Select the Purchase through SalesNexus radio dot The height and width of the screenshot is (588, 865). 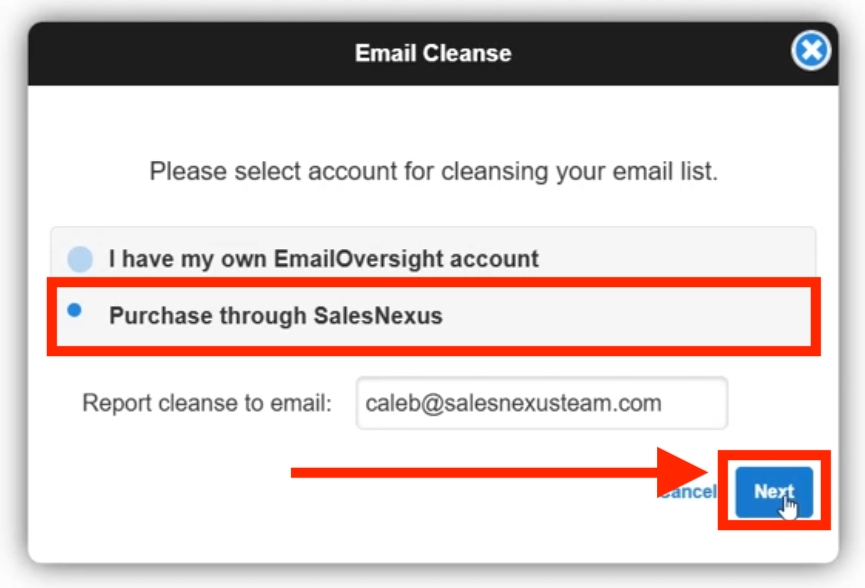[74, 311]
